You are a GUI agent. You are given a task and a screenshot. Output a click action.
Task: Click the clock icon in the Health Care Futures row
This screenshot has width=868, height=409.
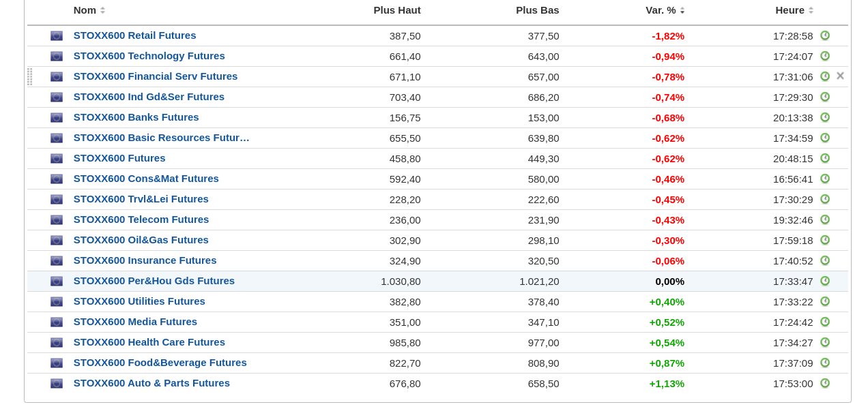[x=825, y=342]
